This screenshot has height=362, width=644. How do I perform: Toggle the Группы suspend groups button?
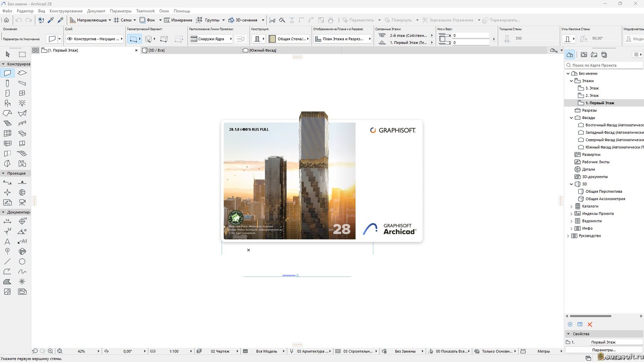coord(208,20)
